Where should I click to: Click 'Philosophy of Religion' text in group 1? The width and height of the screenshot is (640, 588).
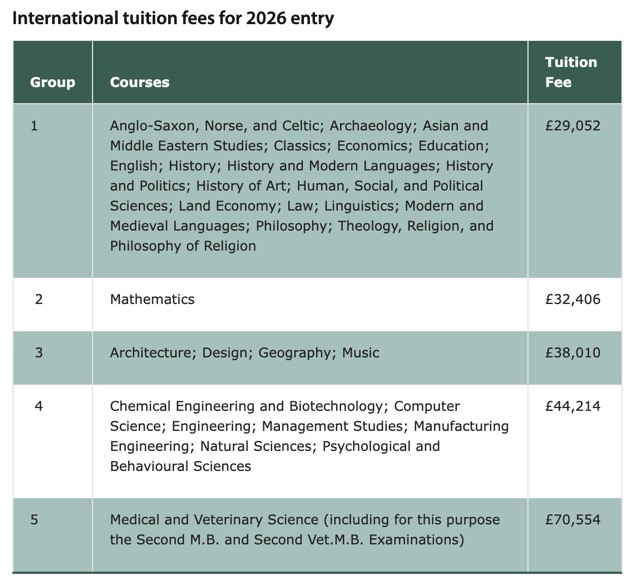pyautogui.click(x=183, y=246)
